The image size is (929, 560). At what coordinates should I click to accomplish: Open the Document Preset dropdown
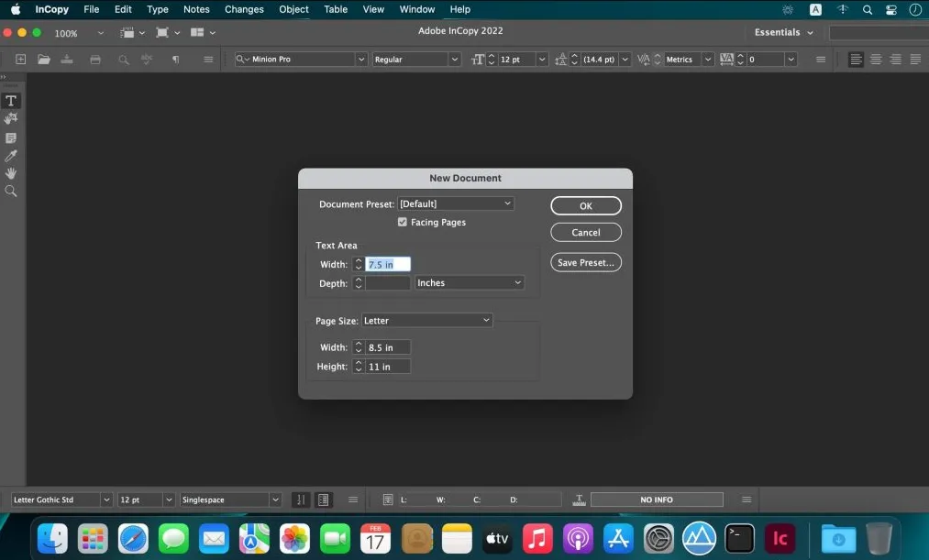tap(455, 203)
